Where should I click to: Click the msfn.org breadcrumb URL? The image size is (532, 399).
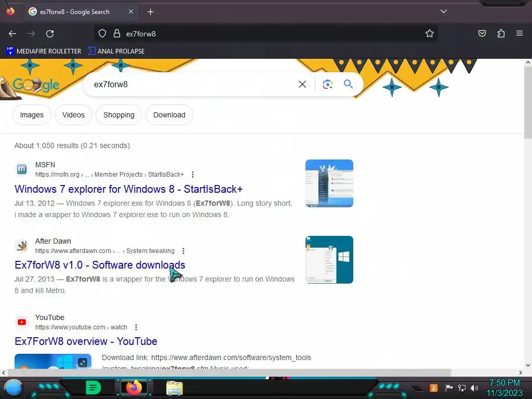click(x=110, y=175)
